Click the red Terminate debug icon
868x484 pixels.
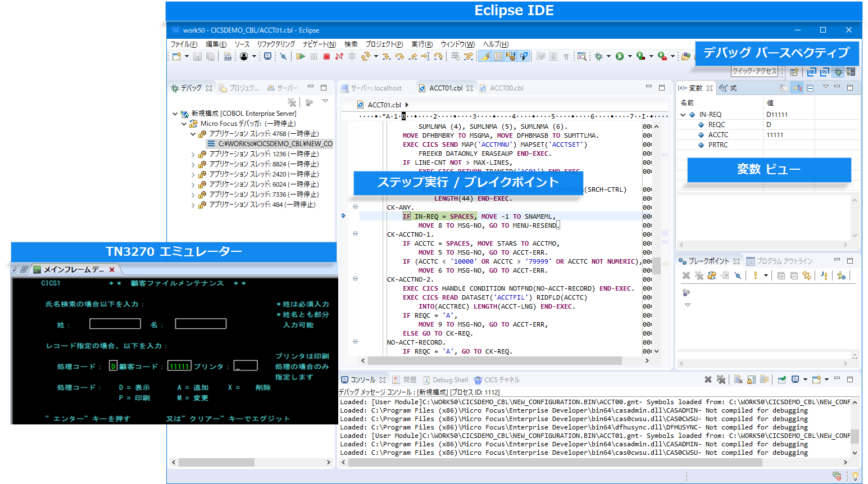(326, 56)
